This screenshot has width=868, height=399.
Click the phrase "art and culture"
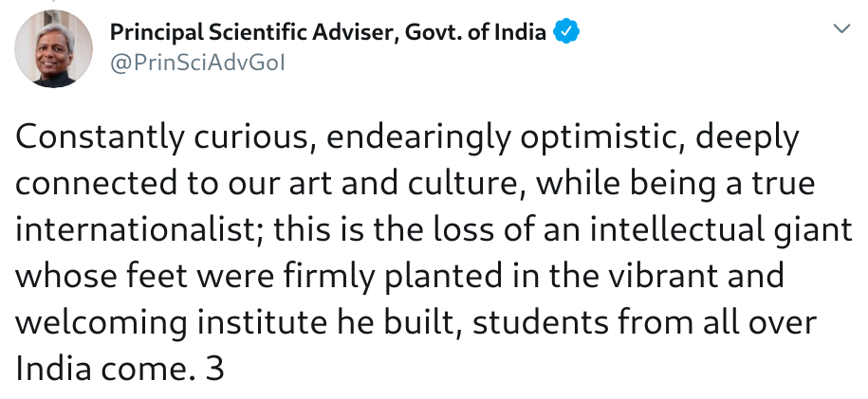(406, 184)
